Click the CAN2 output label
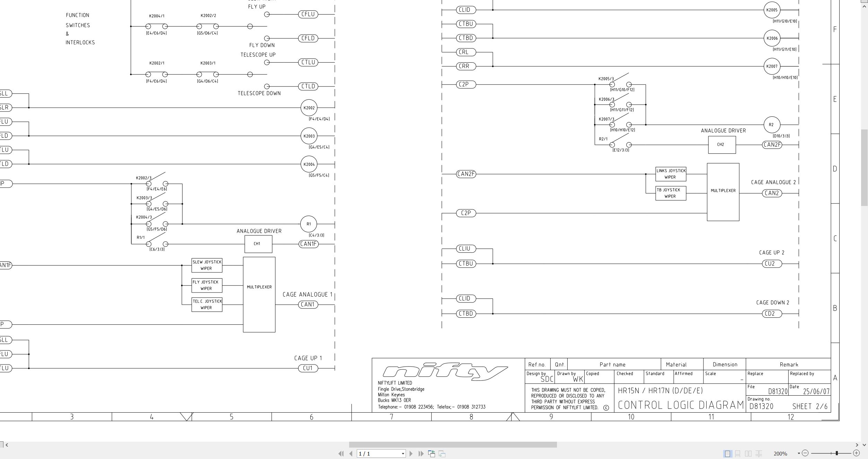This screenshot has width=868, height=459. click(x=772, y=193)
